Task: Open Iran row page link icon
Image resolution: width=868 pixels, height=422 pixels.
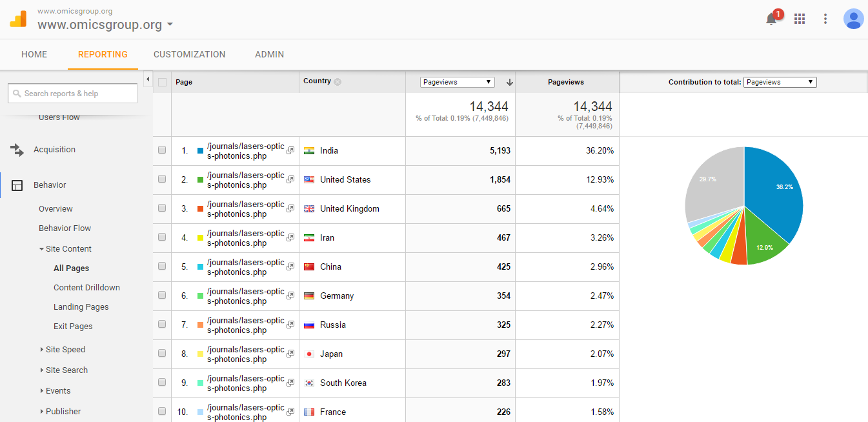Action: pos(290,237)
